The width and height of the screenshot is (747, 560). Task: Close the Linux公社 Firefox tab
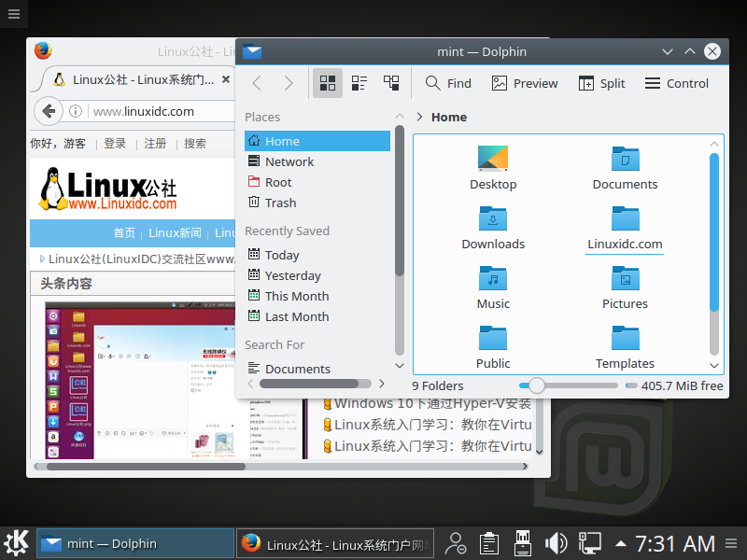click(226, 79)
